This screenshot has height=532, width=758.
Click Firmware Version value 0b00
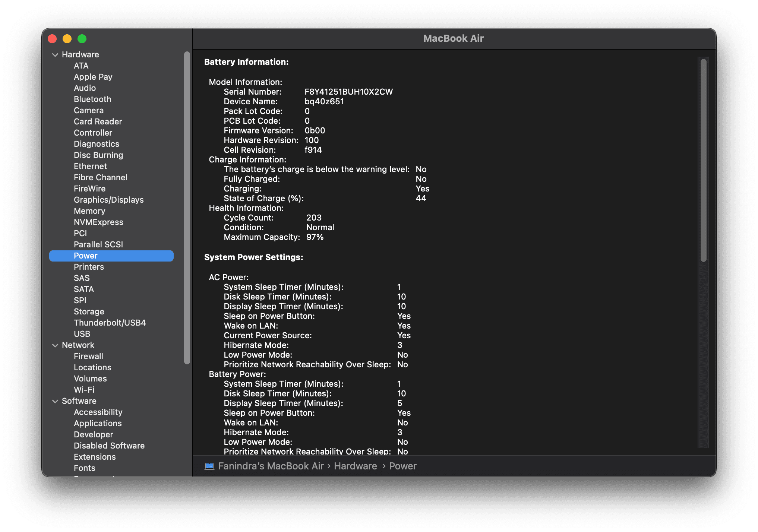click(315, 130)
